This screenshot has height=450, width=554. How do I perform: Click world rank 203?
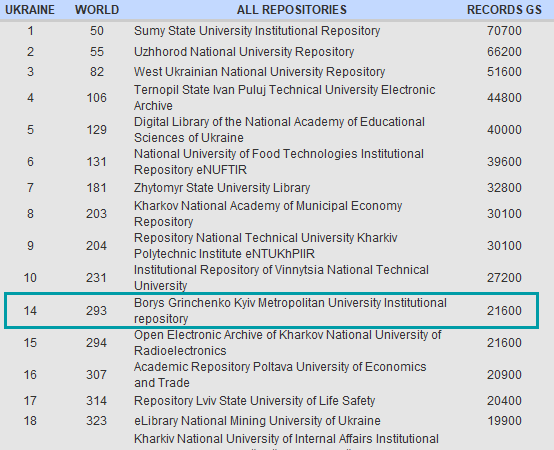click(96, 214)
